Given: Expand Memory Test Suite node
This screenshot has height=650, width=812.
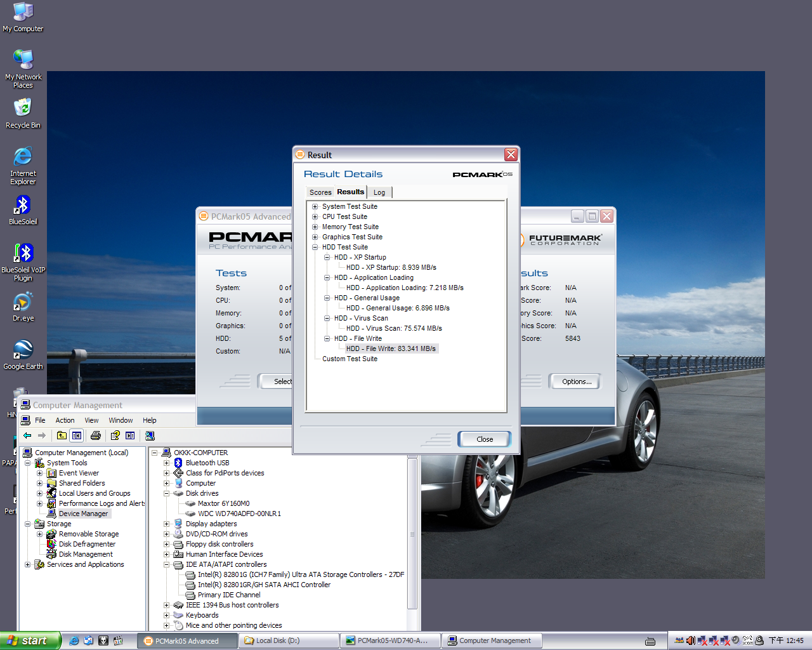Looking at the screenshot, I should (x=315, y=227).
